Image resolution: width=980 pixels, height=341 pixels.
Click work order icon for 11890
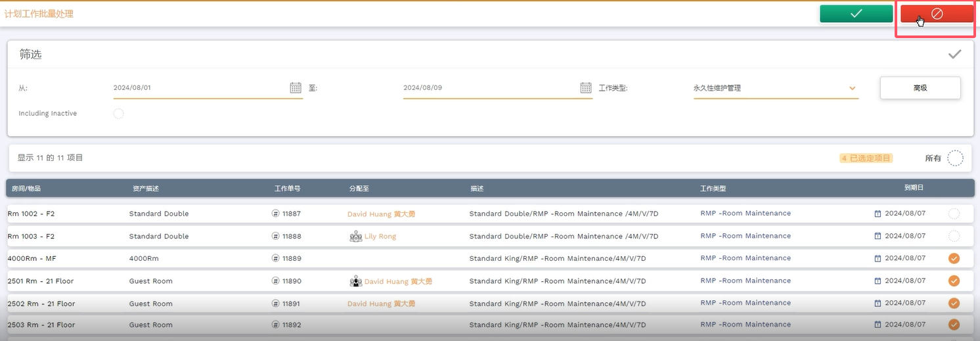[x=275, y=281]
